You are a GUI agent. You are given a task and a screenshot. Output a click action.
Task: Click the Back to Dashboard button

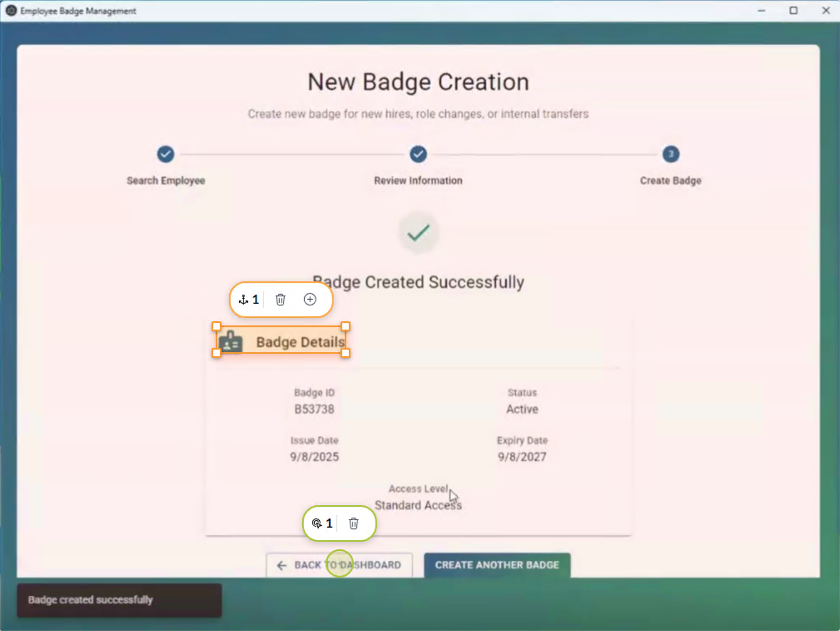pyautogui.click(x=339, y=565)
